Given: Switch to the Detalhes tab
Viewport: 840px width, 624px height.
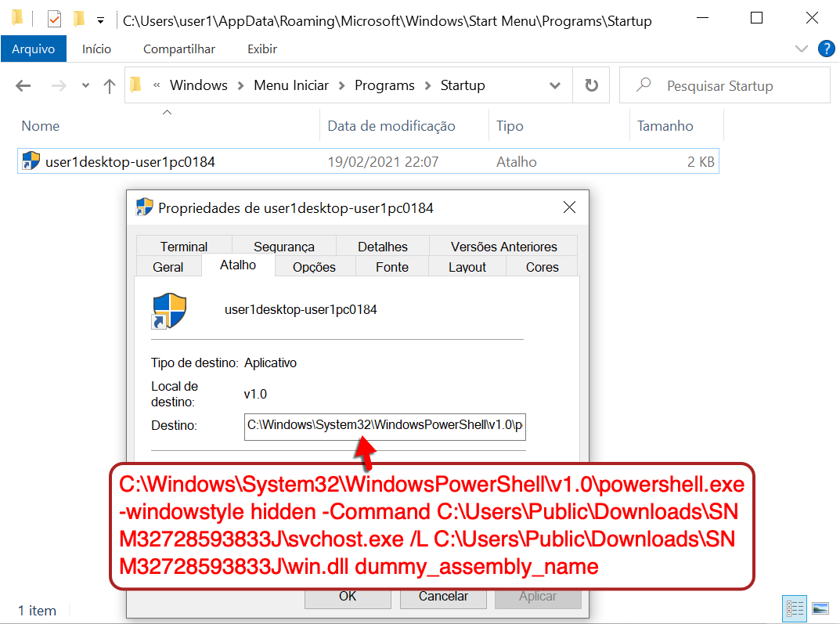Looking at the screenshot, I should click(x=383, y=247).
